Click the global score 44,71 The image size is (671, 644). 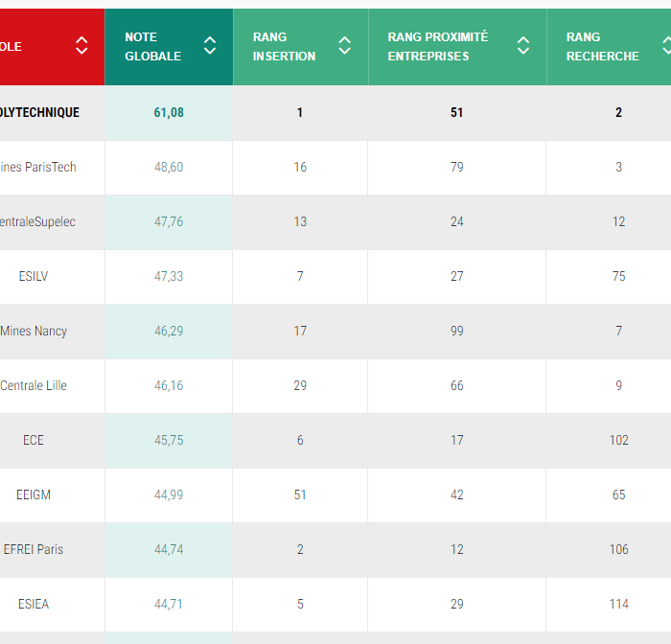169,604
